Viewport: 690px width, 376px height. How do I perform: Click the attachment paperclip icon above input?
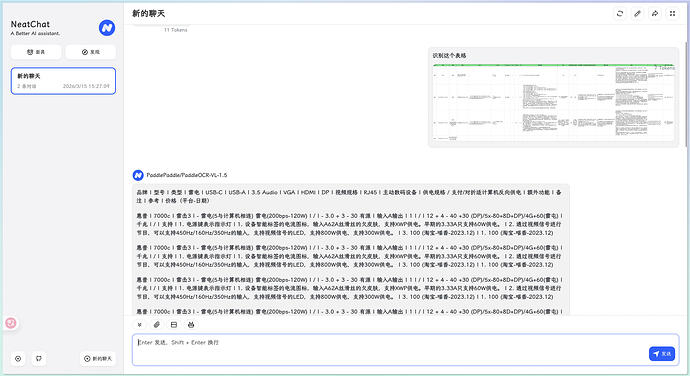[157, 324]
